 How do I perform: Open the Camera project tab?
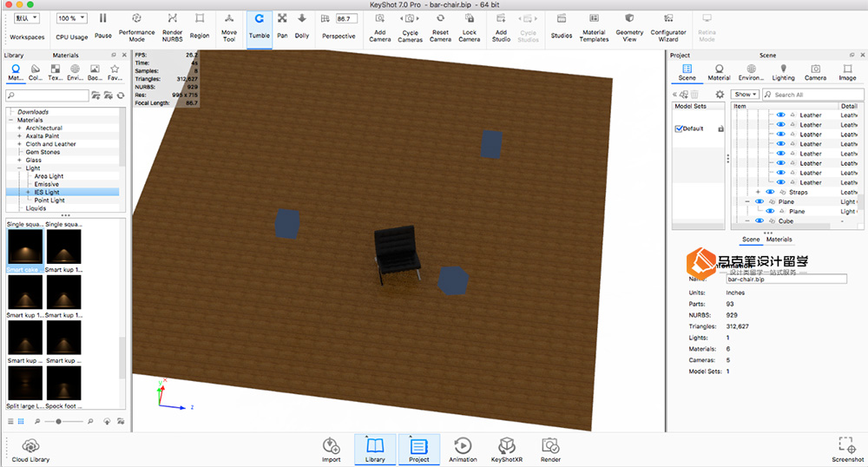[815, 73]
